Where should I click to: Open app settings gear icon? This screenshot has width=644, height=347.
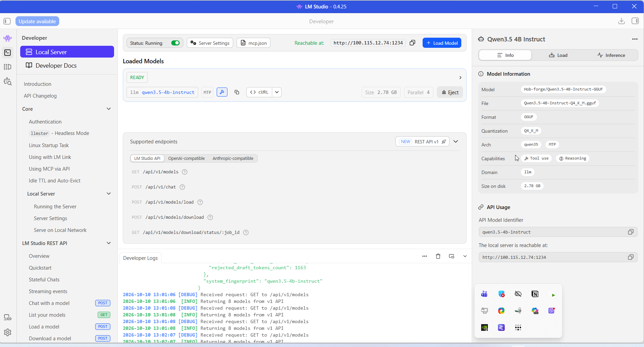tap(7, 332)
